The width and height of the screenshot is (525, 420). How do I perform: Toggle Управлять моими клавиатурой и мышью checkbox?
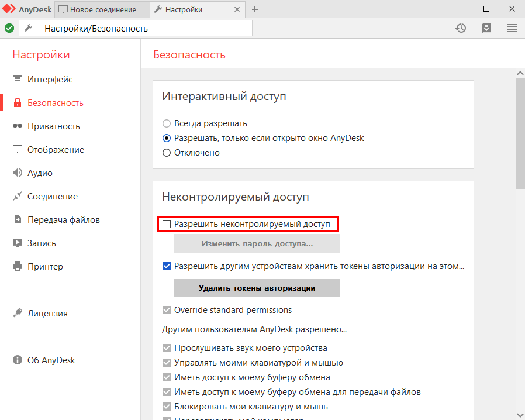[x=167, y=363]
